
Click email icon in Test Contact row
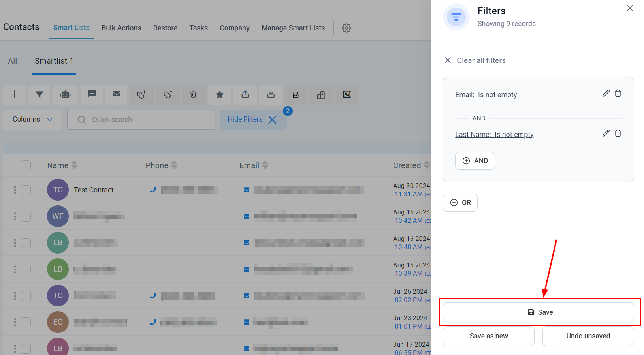[247, 190]
